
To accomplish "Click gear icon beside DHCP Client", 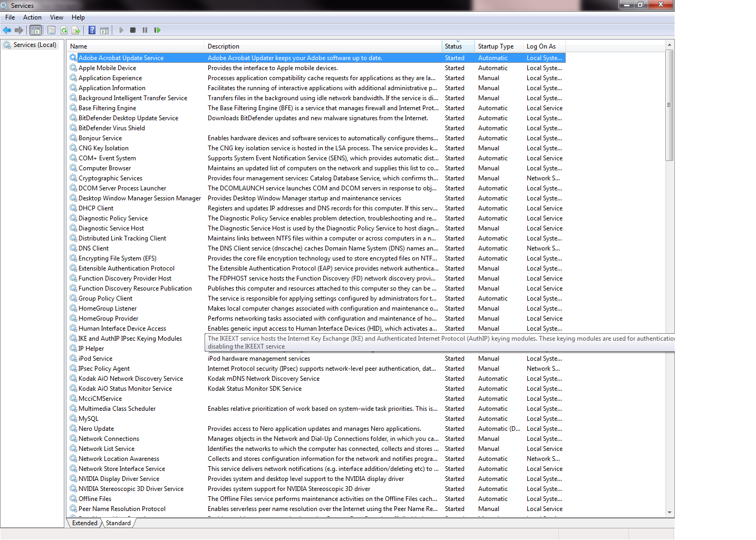I will coord(73,208).
